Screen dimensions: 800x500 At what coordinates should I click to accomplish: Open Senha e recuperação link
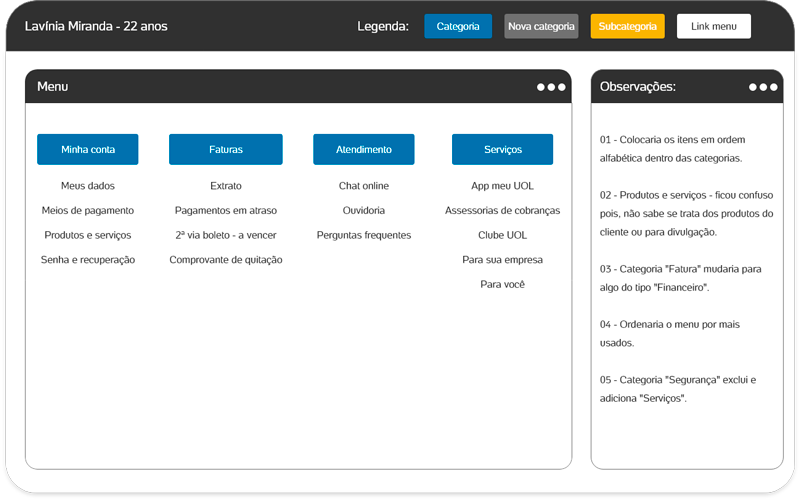[88, 260]
